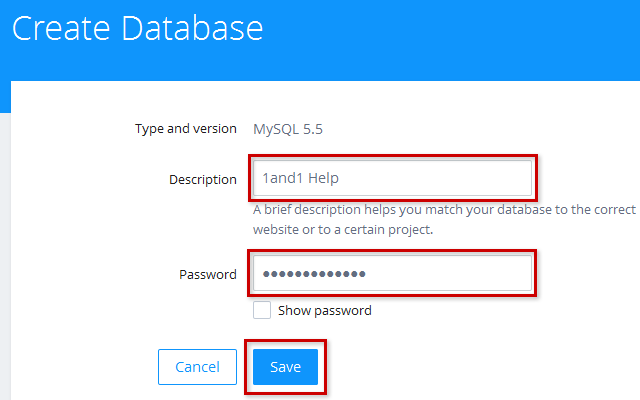Click the Description input field
The width and height of the screenshot is (640, 400).
(x=420, y=179)
